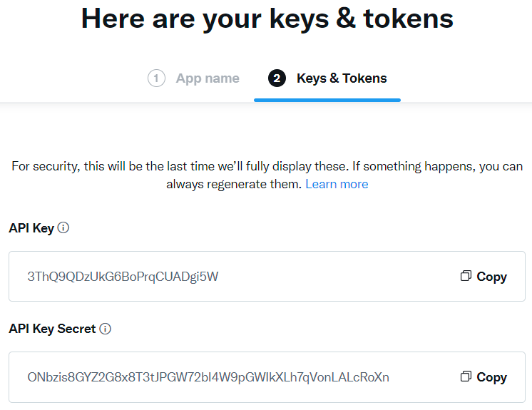Click the info icon beside API Key Secret
532x410 pixels.
click(105, 329)
